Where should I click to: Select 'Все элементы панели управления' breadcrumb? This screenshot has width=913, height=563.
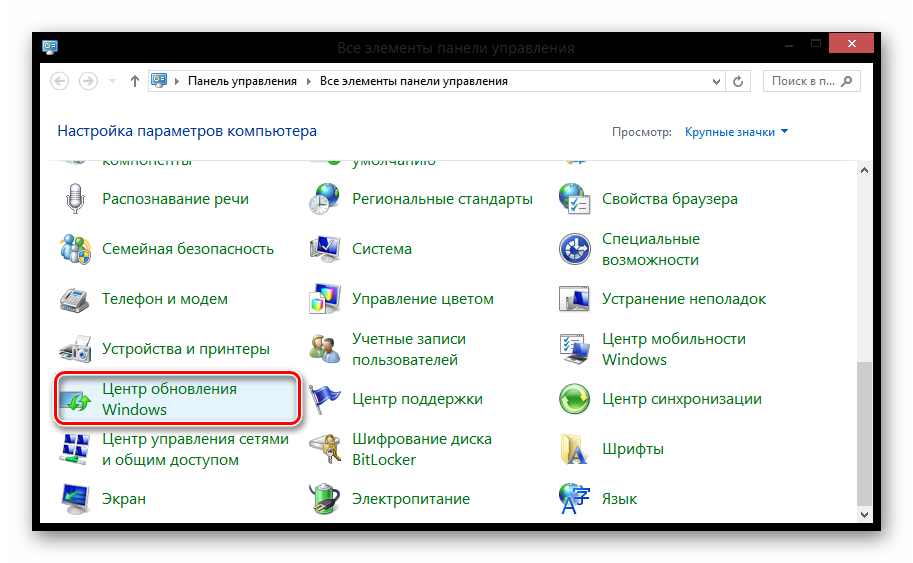[413, 81]
